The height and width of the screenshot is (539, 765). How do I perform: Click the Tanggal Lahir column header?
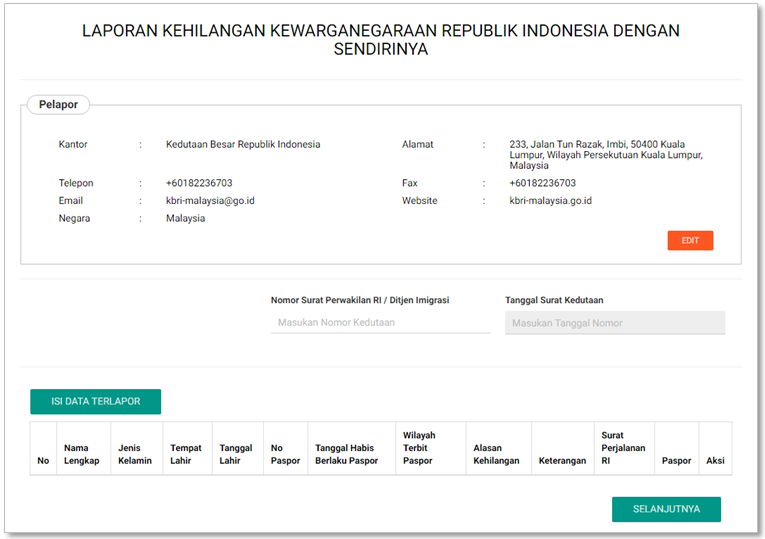click(x=236, y=454)
